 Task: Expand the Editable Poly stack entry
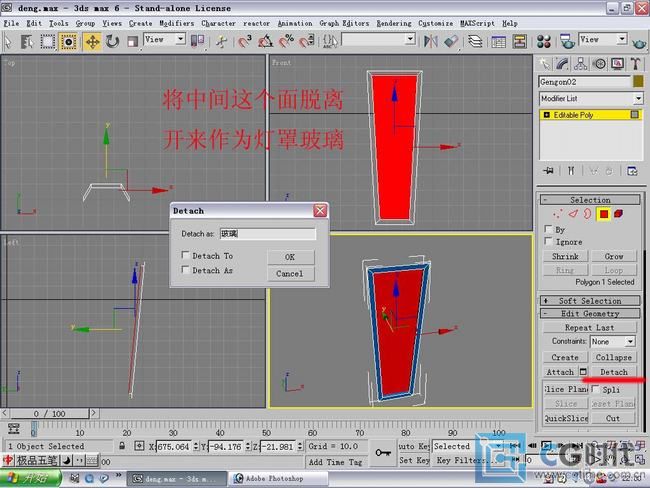546,115
